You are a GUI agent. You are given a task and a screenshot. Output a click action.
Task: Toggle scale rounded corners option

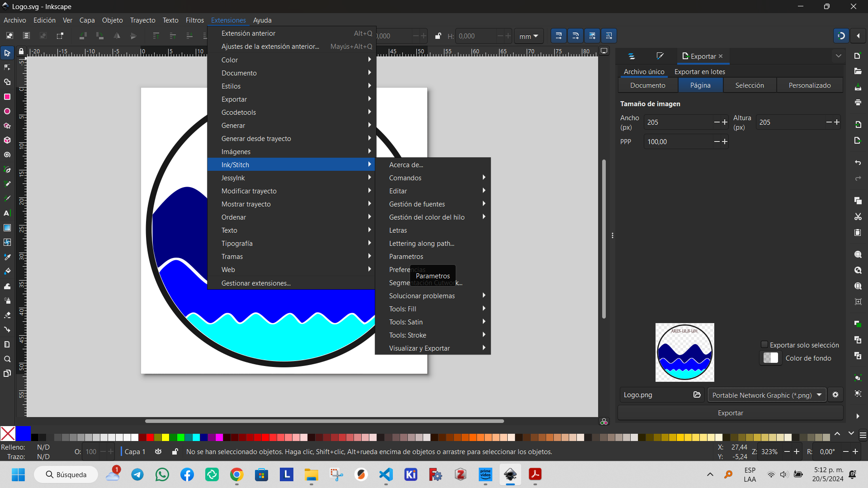pos(576,36)
